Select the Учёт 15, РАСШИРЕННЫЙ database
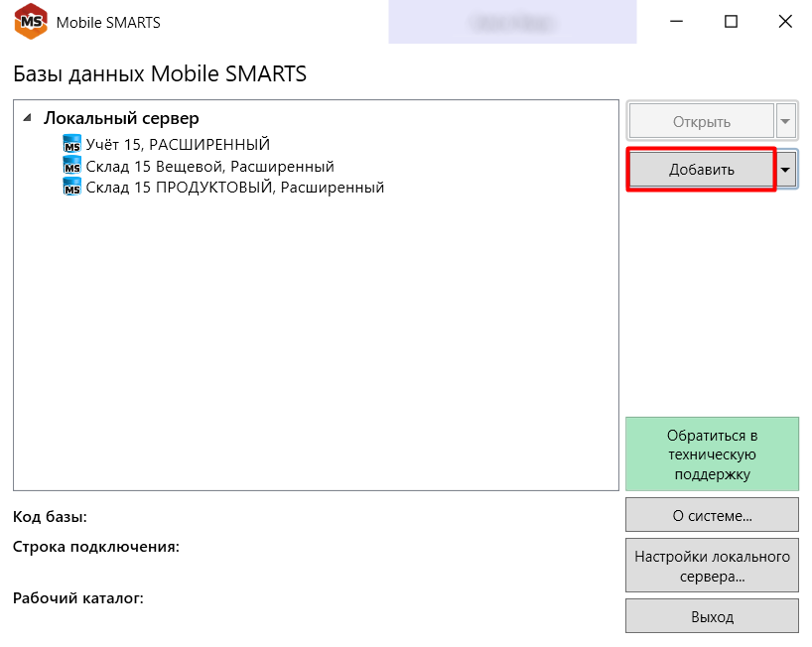Image resolution: width=812 pixels, height=647 pixels. point(178,144)
